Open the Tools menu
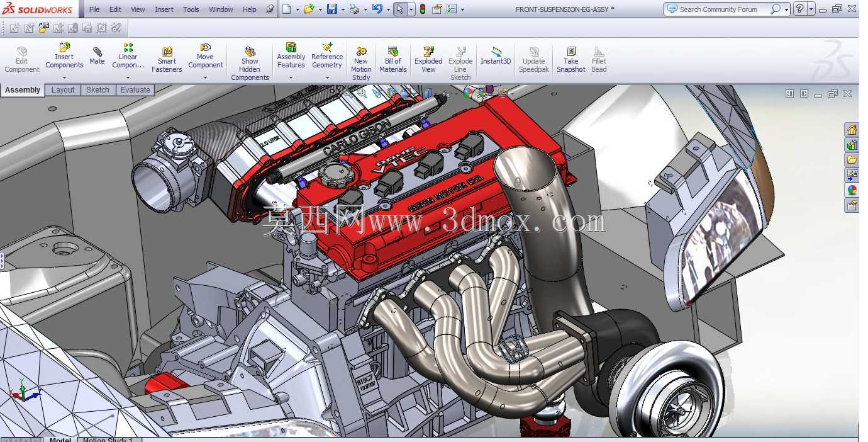868x442 pixels. click(x=191, y=9)
